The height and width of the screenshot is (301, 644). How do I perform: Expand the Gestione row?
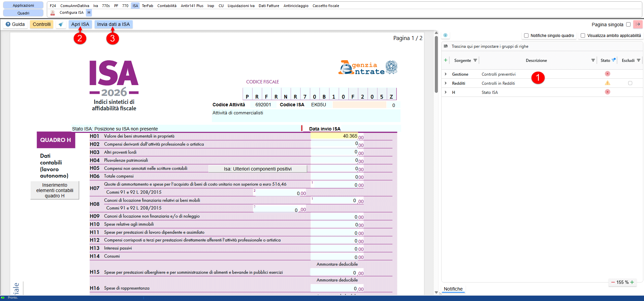click(x=446, y=74)
